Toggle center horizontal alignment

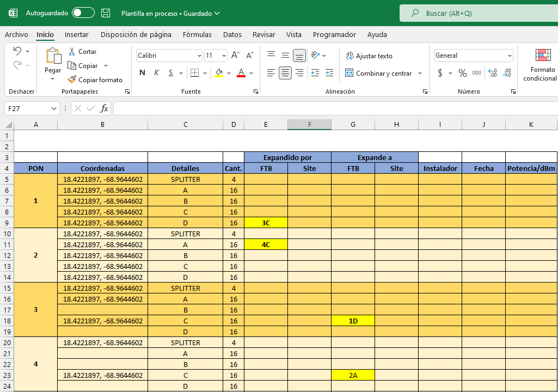click(285, 73)
